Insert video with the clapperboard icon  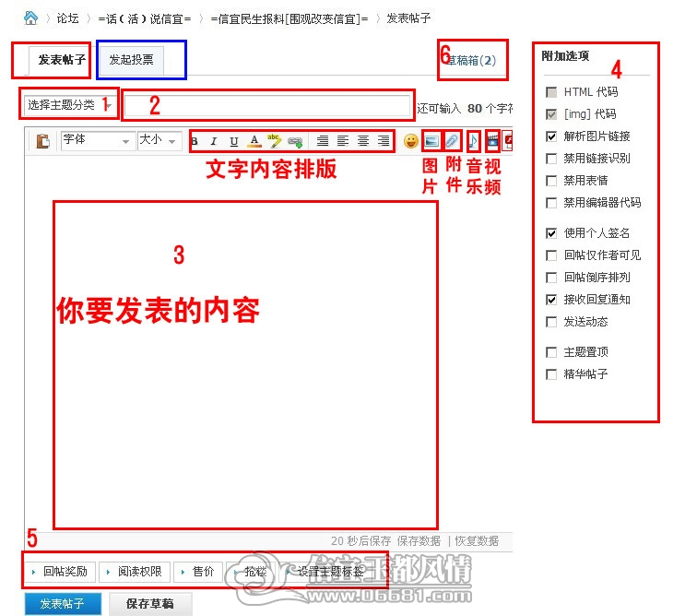(493, 141)
